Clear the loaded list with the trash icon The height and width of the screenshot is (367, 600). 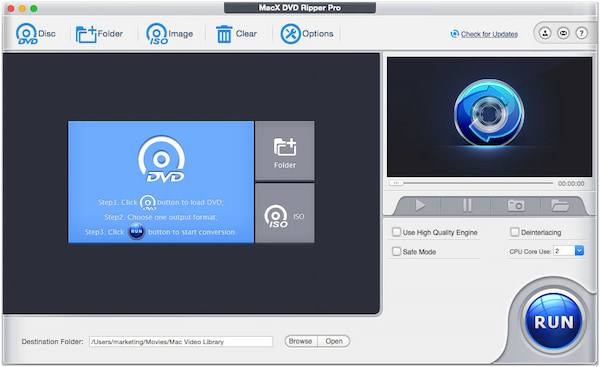pyautogui.click(x=236, y=34)
